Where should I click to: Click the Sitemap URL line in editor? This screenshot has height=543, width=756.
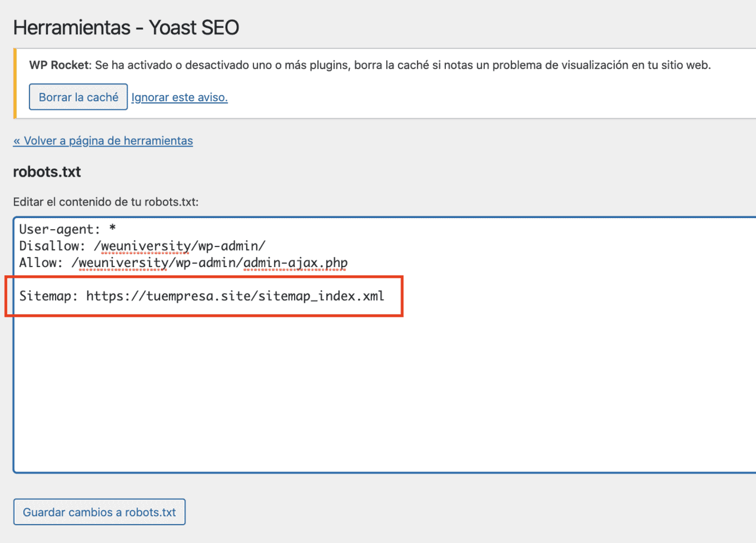(x=202, y=295)
